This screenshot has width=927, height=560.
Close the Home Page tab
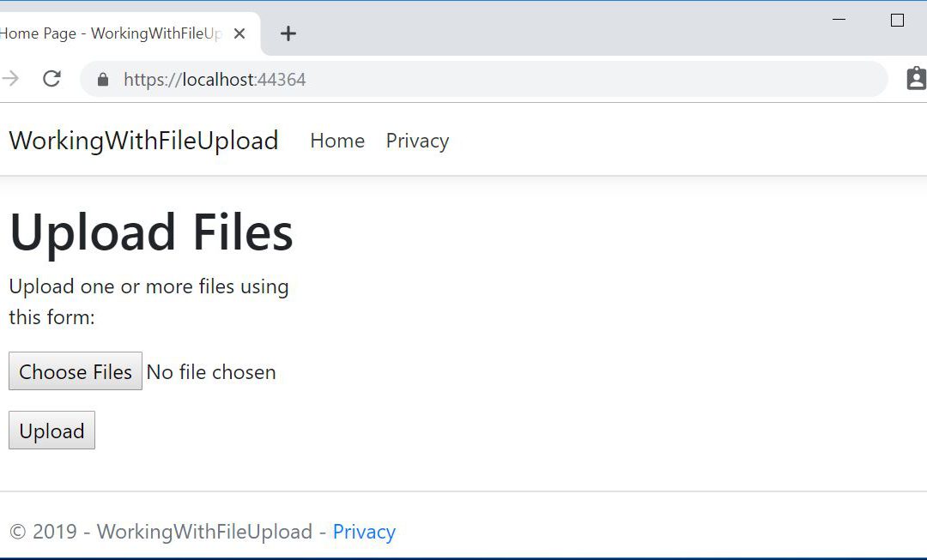239,34
